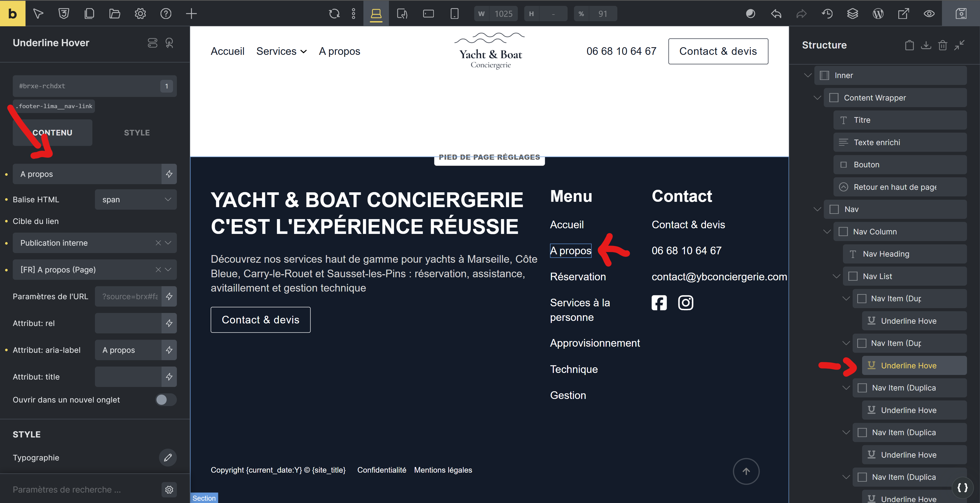Select the mobile landscape breakpoint icon
The width and height of the screenshot is (980, 503).
[428, 14]
